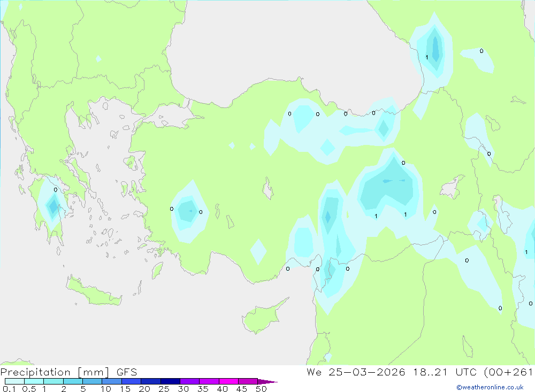Click the '15' legend value label

click(125, 389)
